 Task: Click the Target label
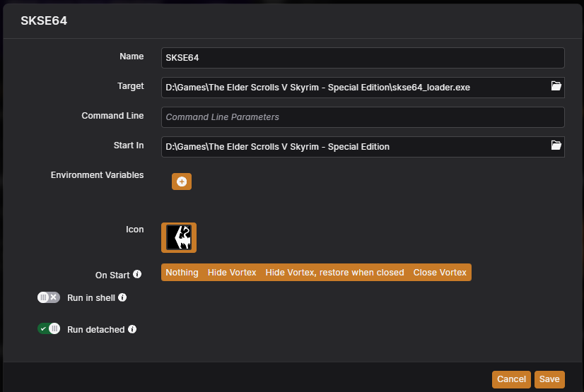pyautogui.click(x=130, y=86)
